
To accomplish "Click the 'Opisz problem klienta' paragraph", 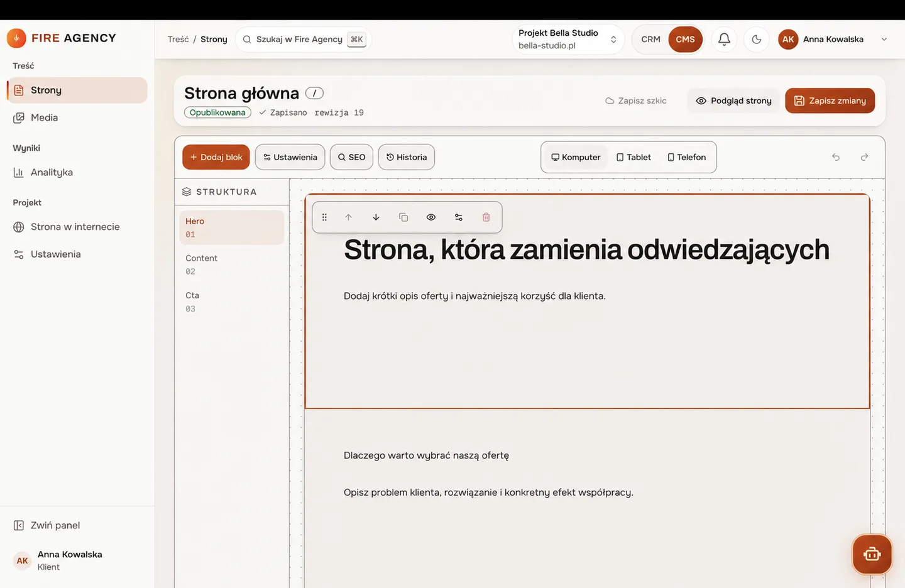I will point(488,493).
